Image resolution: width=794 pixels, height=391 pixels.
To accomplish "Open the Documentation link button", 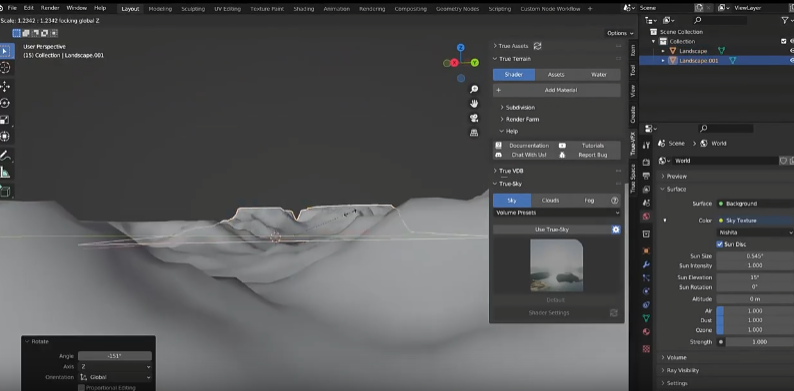I will [x=525, y=146].
